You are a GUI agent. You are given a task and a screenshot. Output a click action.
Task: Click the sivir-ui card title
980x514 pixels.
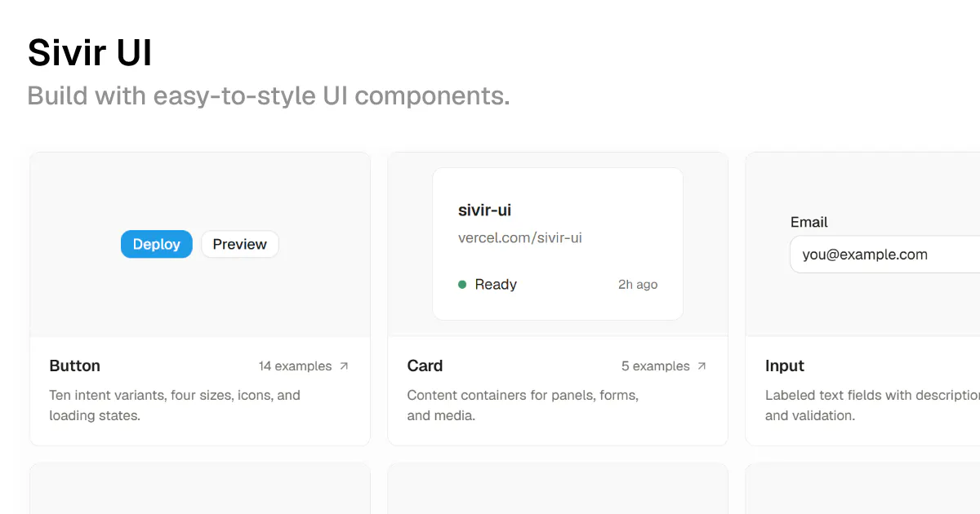click(485, 210)
